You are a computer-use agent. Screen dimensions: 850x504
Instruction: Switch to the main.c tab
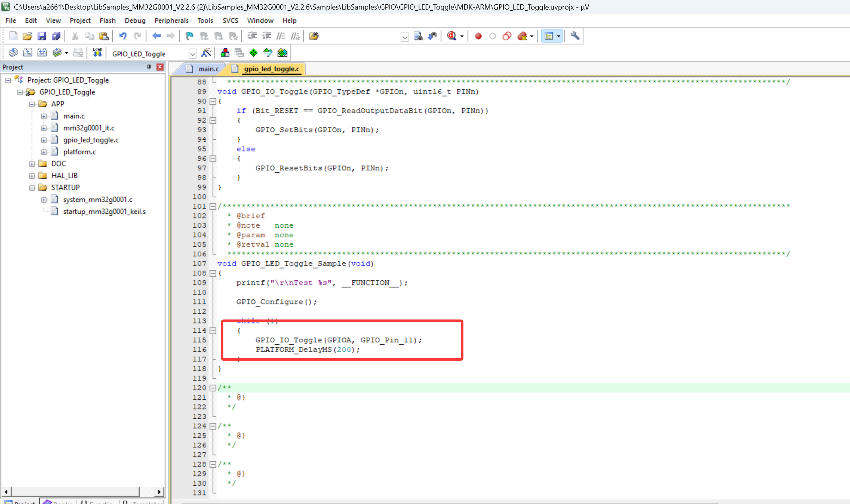(208, 69)
